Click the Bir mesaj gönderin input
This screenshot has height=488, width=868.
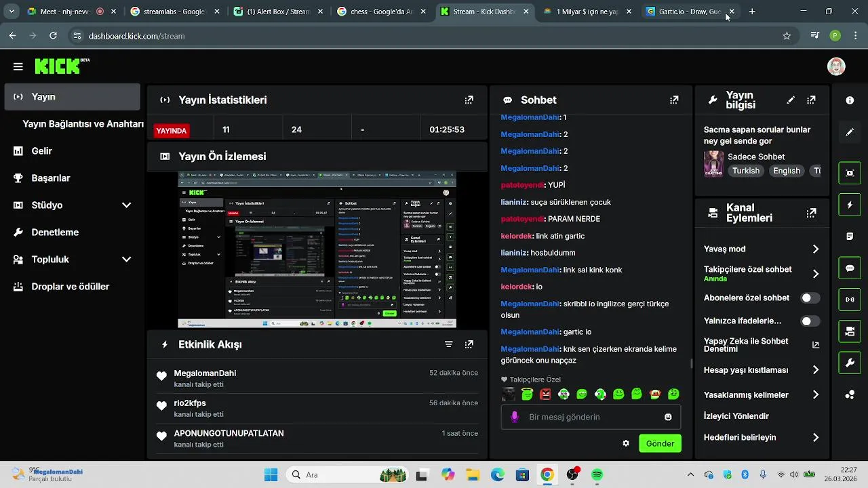pyautogui.click(x=591, y=417)
